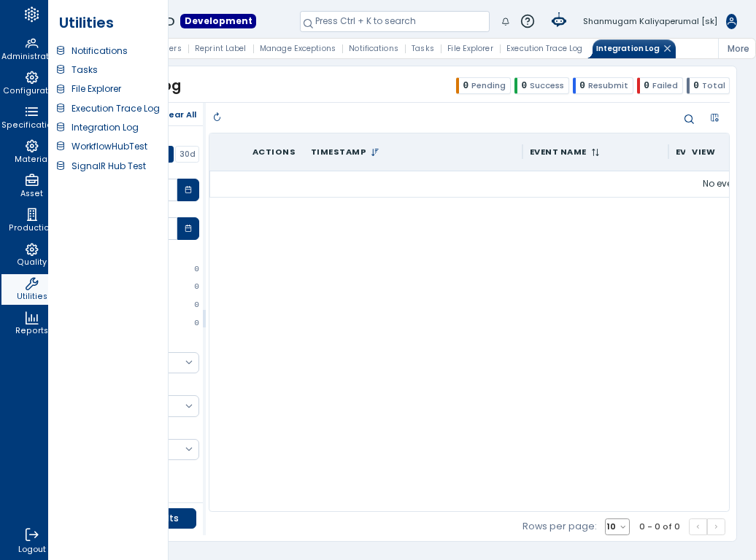Open the notifications bell icon
Image resolution: width=756 pixels, height=560 pixels.
coord(505,21)
